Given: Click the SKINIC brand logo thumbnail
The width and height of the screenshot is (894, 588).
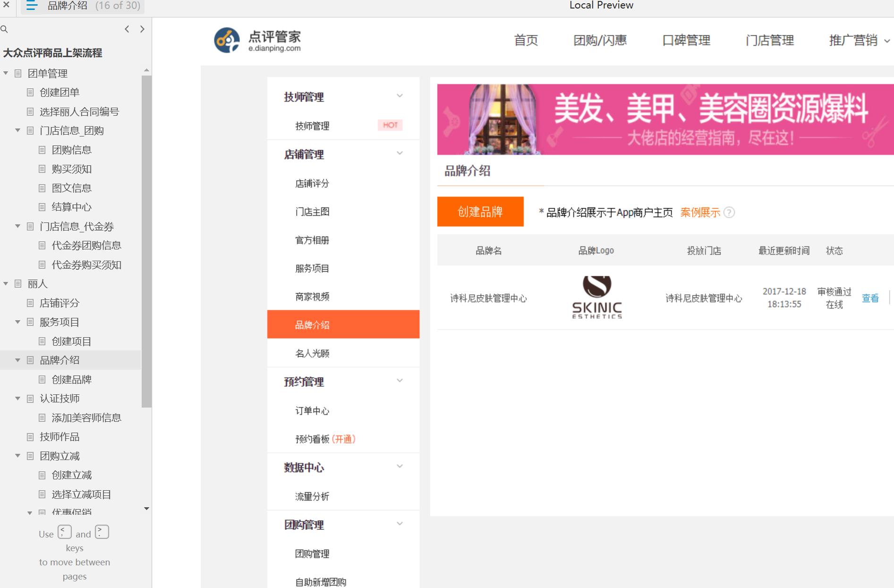Looking at the screenshot, I should 597,298.
